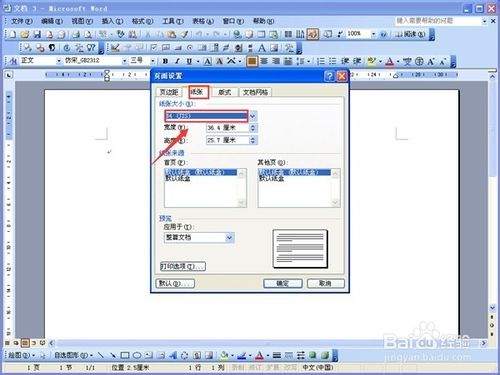
Task: Open the font name dropdown arrow
Action: 124,61
